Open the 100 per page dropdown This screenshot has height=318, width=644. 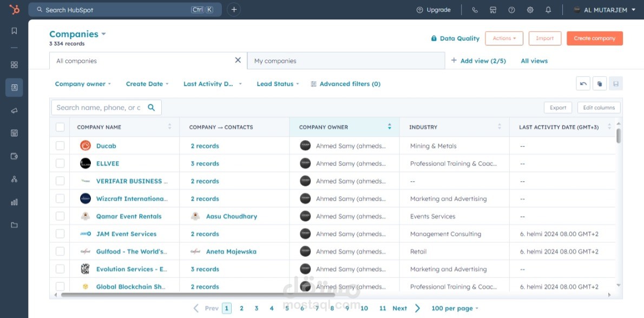point(455,308)
